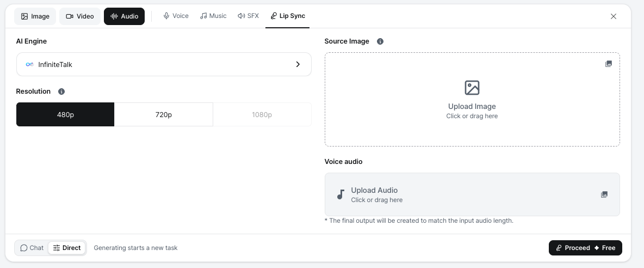Click the Upload Image picture icon

tap(472, 88)
